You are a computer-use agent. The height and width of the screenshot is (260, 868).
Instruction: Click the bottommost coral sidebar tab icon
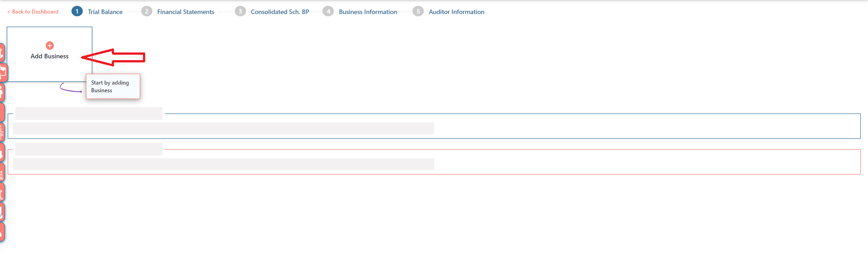2,232
